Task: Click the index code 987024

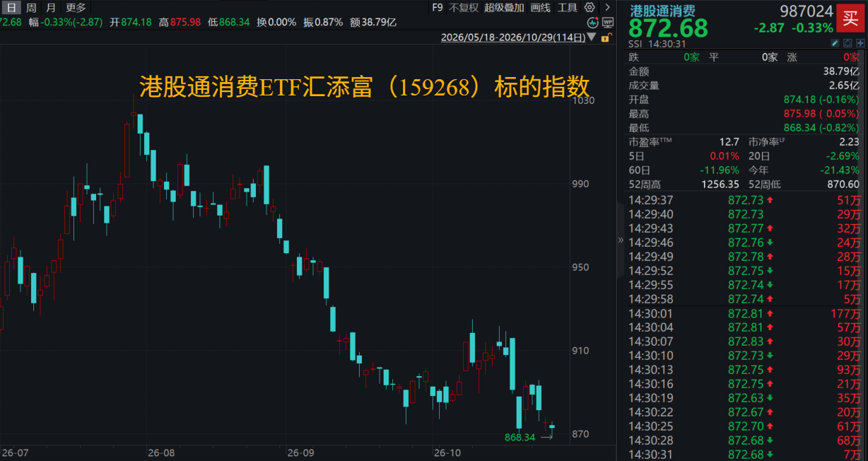Action: 805,11
